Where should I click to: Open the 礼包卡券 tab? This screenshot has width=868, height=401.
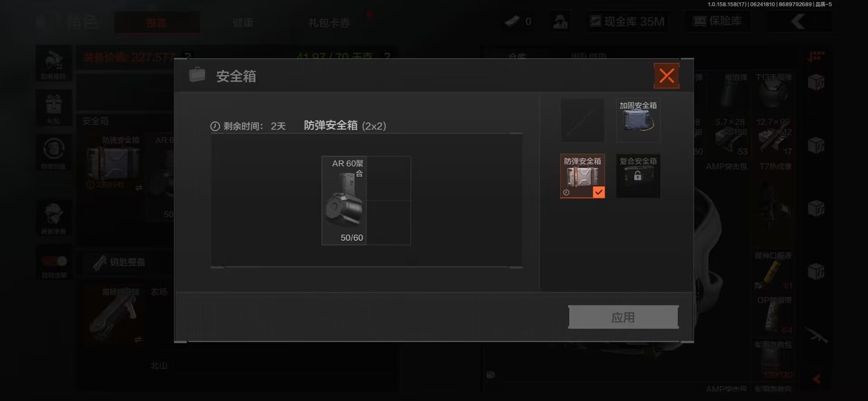coord(329,23)
